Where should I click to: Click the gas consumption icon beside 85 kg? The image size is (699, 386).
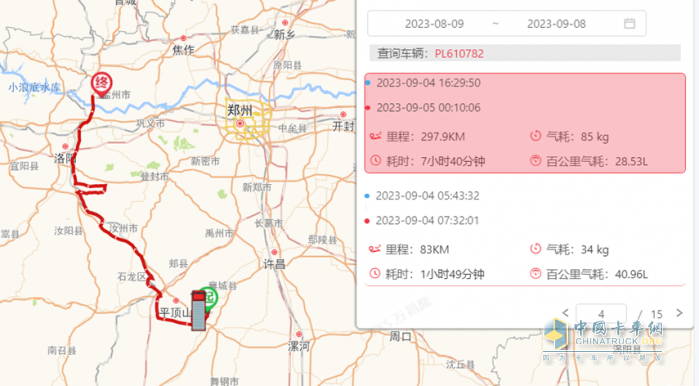pos(535,136)
